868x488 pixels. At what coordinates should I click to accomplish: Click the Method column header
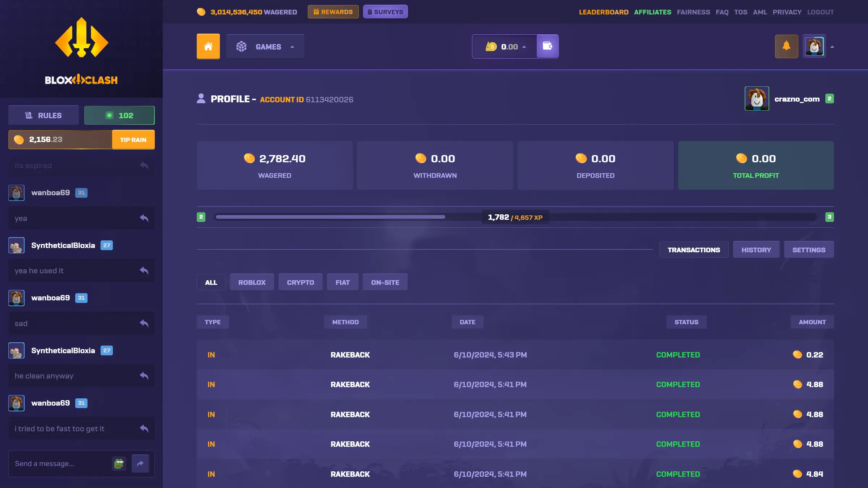(x=345, y=322)
